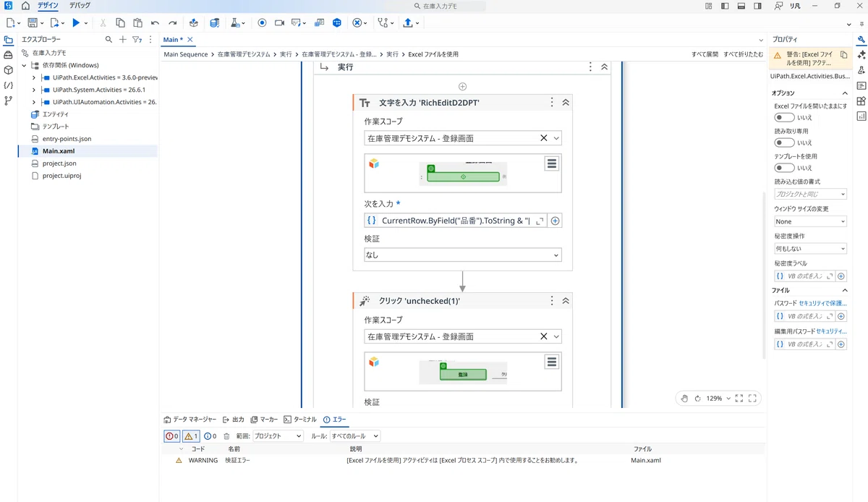Add new item in Explorer panel
This screenshot has width=868, height=502.
tap(122, 40)
